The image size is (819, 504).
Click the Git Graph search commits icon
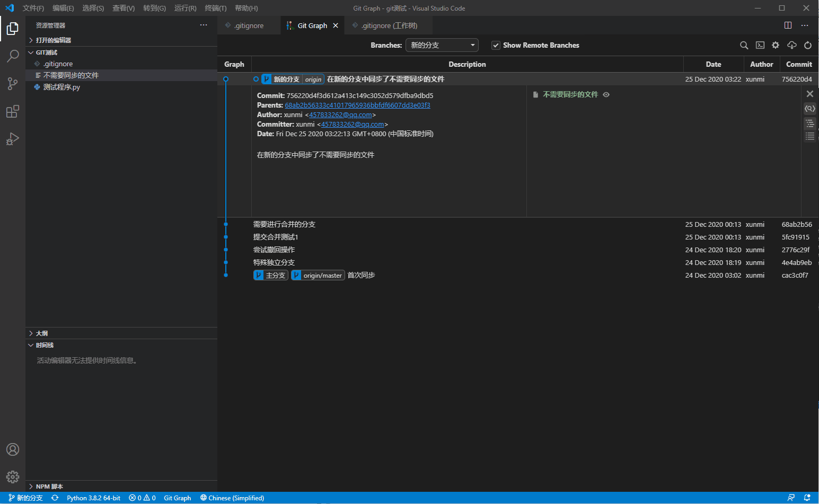coord(744,46)
